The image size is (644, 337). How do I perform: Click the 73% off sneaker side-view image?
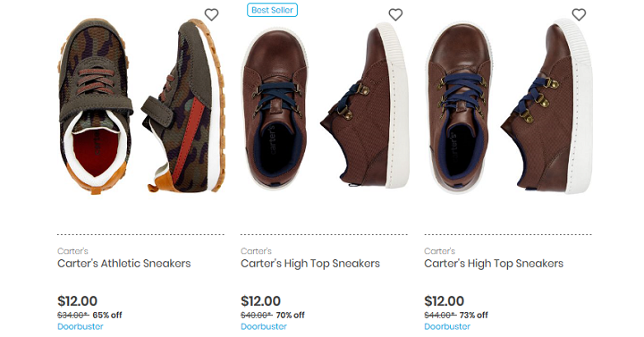pos(547,105)
